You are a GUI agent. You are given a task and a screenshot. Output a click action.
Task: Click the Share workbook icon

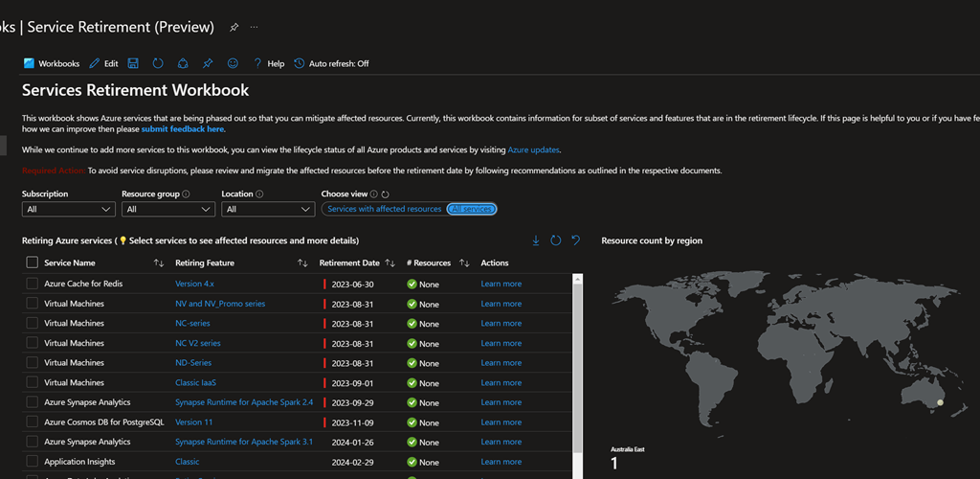click(183, 63)
